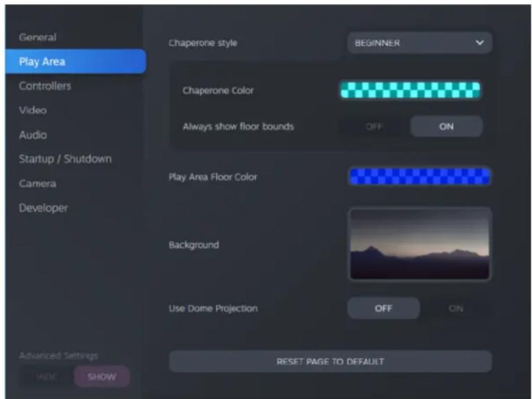Open the Video settings tab
This screenshot has height=399, width=532.
point(33,110)
